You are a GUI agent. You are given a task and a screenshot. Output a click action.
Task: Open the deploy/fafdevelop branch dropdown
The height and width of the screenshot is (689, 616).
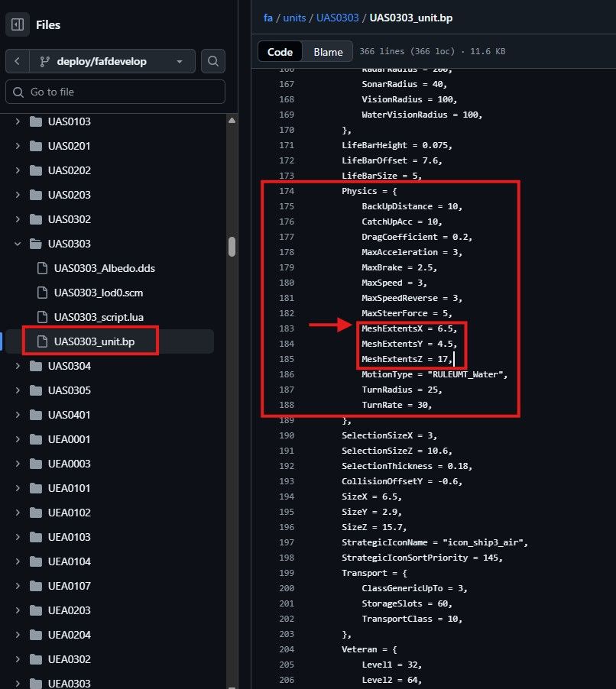point(112,61)
